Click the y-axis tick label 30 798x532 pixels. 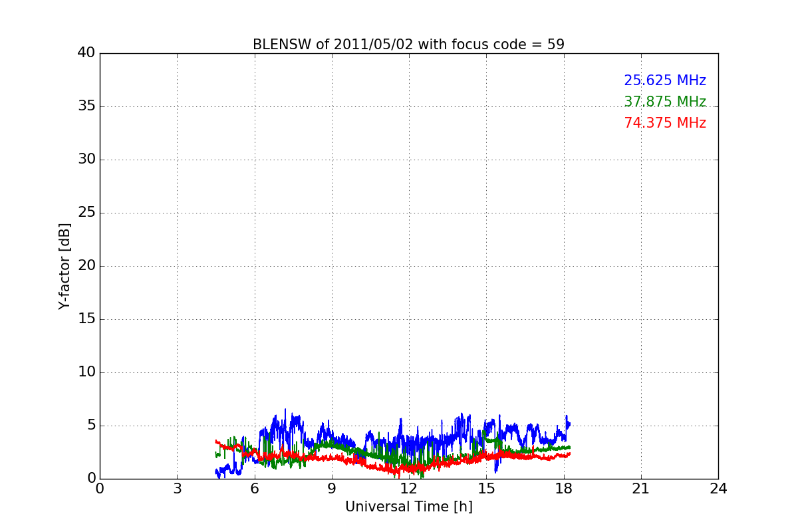click(x=86, y=160)
